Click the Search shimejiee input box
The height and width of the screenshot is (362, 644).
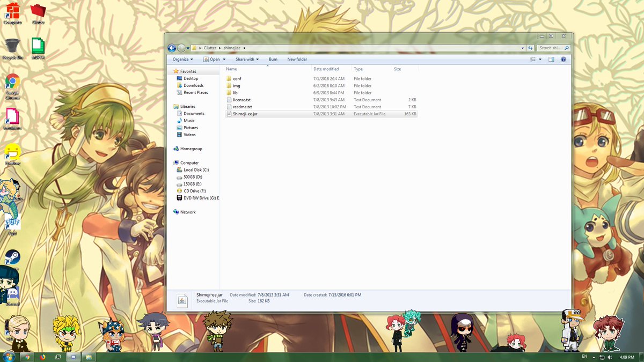tap(552, 48)
